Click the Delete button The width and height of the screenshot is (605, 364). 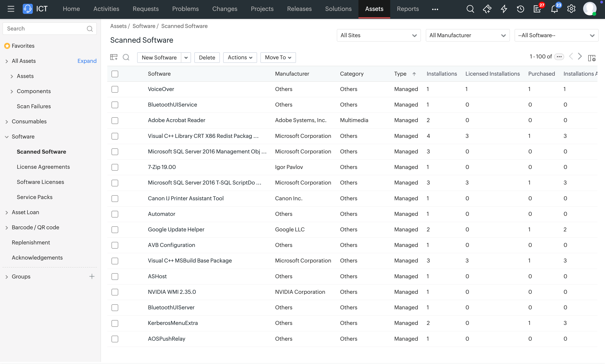point(207,57)
